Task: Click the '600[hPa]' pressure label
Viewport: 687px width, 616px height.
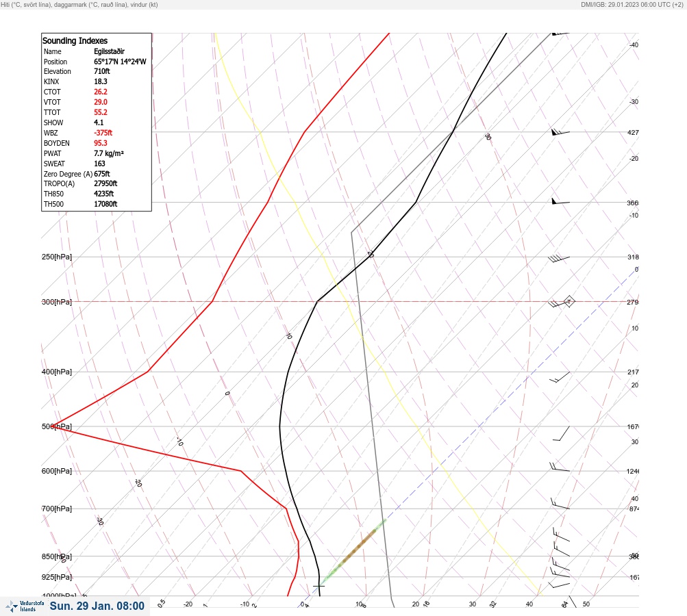Action: 57,471
